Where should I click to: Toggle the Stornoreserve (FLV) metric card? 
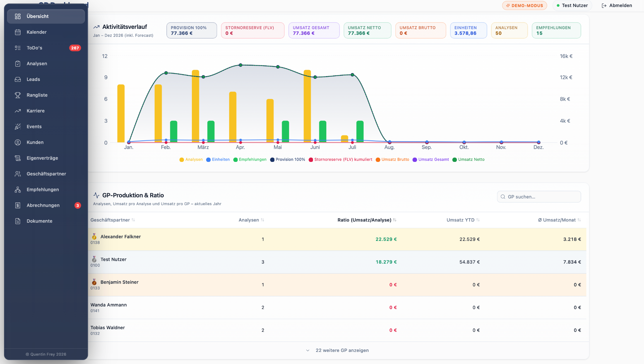point(253,31)
